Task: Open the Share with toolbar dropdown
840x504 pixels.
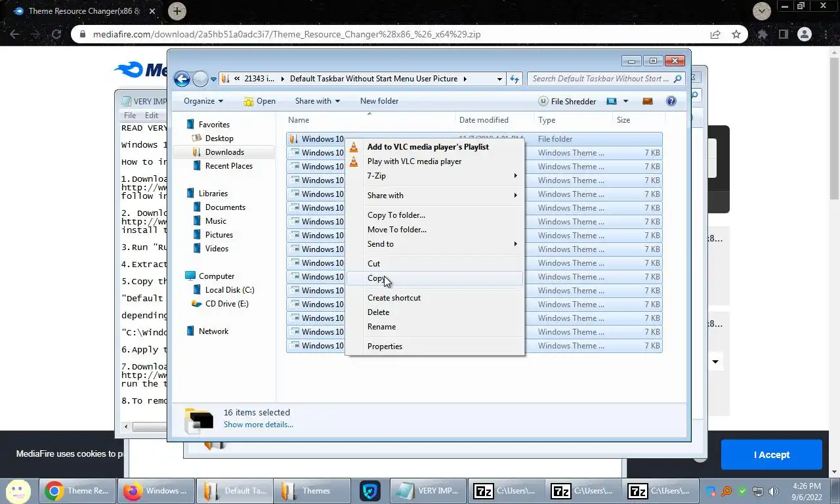Action: 318,101
